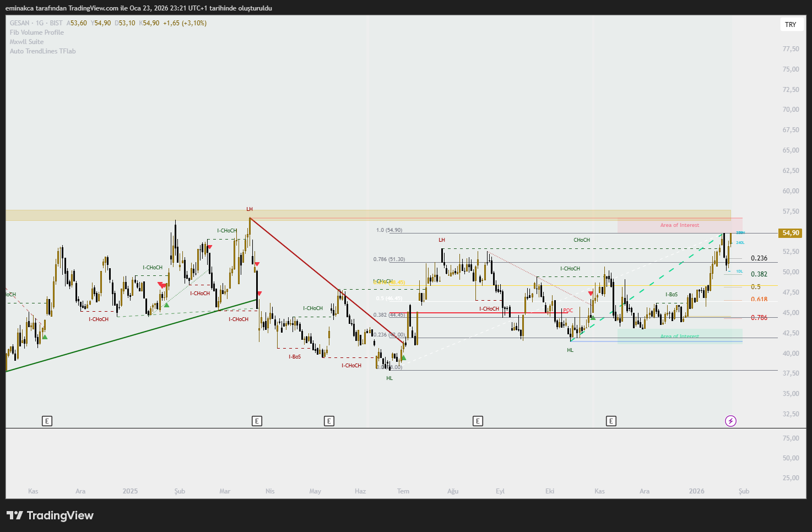
Task: Click the LH label at the March peak
Action: (250, 209)
